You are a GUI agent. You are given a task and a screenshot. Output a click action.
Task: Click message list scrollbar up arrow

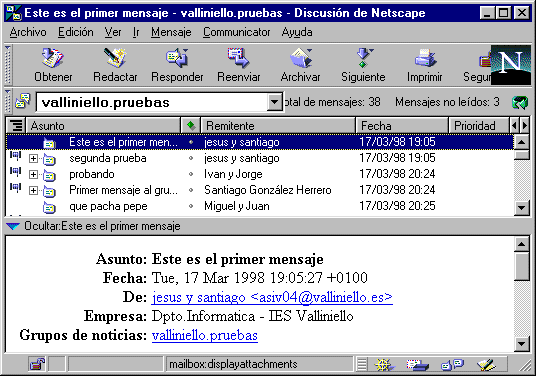click(x=522, y=142)
